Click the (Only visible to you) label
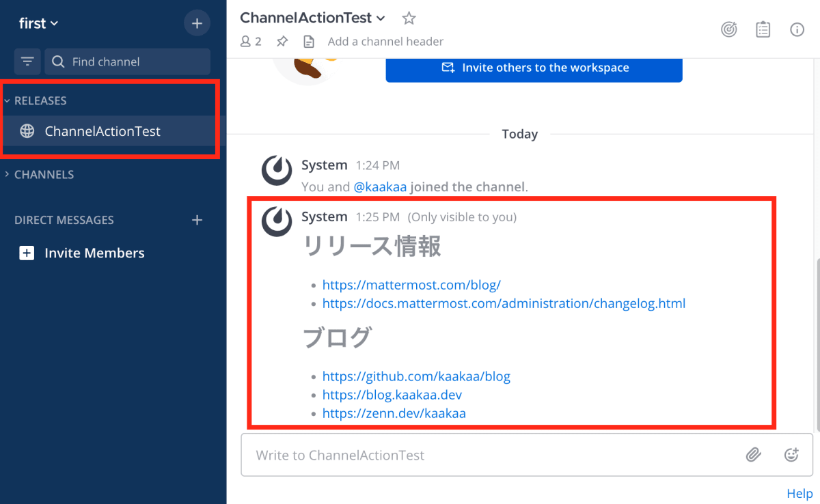The width and height of the screenshot is (820, 504). 462,217
